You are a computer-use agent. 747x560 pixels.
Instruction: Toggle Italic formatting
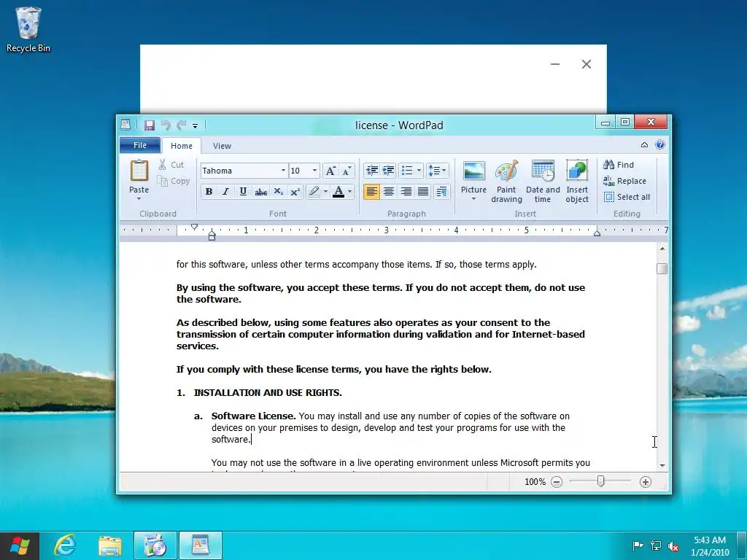pos(226,192)
